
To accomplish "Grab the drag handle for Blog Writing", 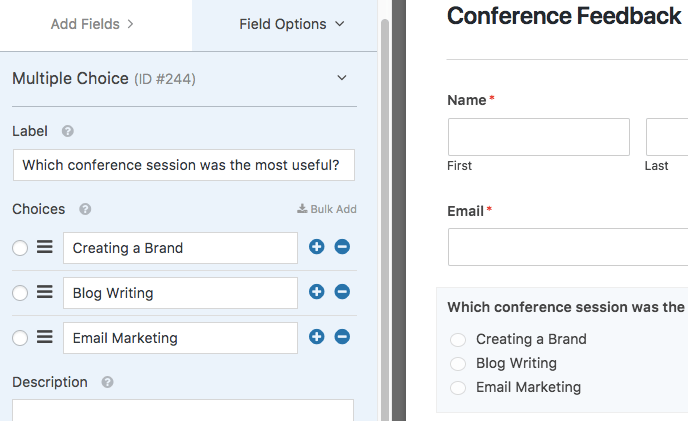I will coord(45,292).
